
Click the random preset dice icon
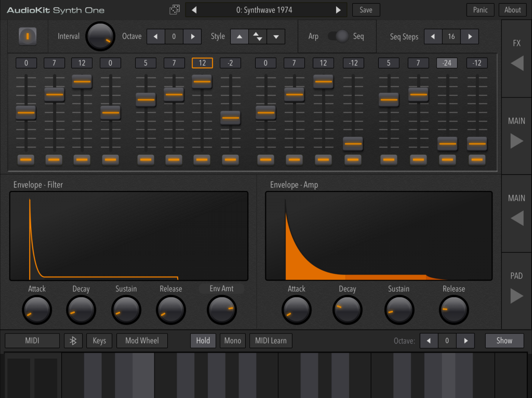click(174, 10)
